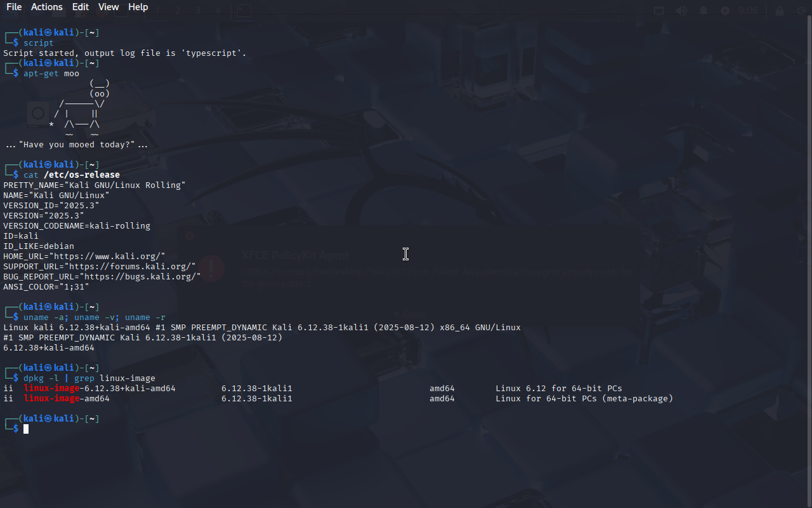The image size is (812, 508).
Task: Click the 'uname -a; uname -v; uname -r' command
Action: [x=95, y=317]
